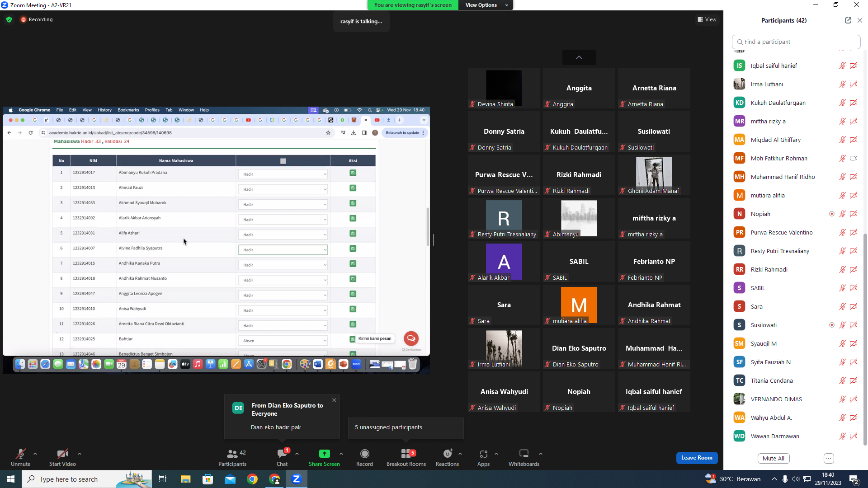Image resolution: width=868 pixels, height=488 pixels.
Task: Open the Apps panel
Action: click(x=483, y=457)
